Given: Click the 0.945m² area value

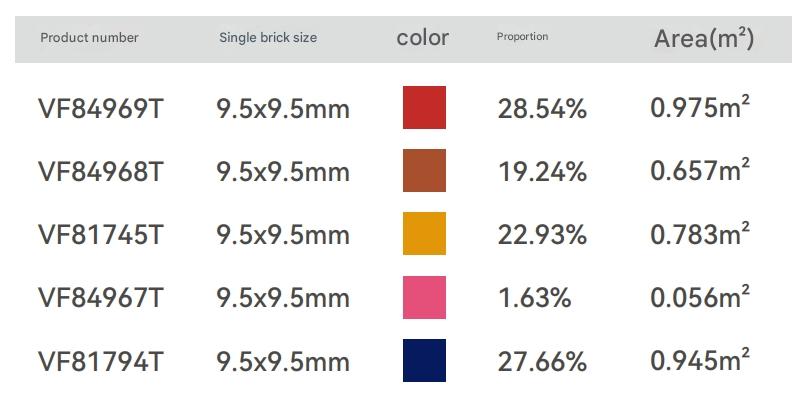Looking at the screenshot, I should point(700,361).
